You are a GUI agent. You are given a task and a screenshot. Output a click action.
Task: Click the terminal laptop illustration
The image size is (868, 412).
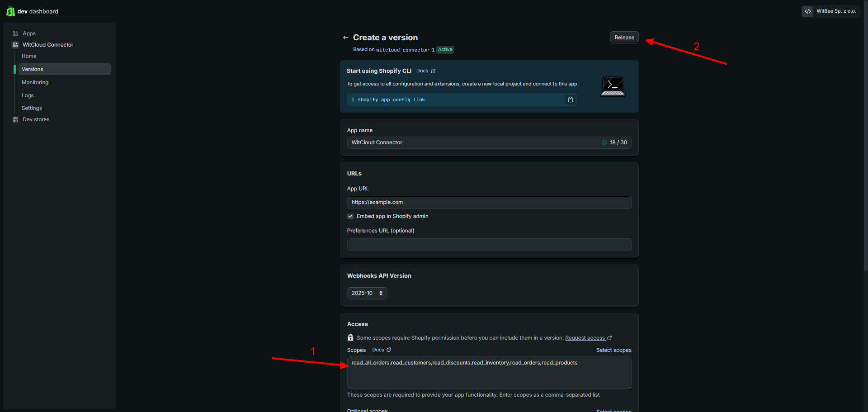coord(613,86)
